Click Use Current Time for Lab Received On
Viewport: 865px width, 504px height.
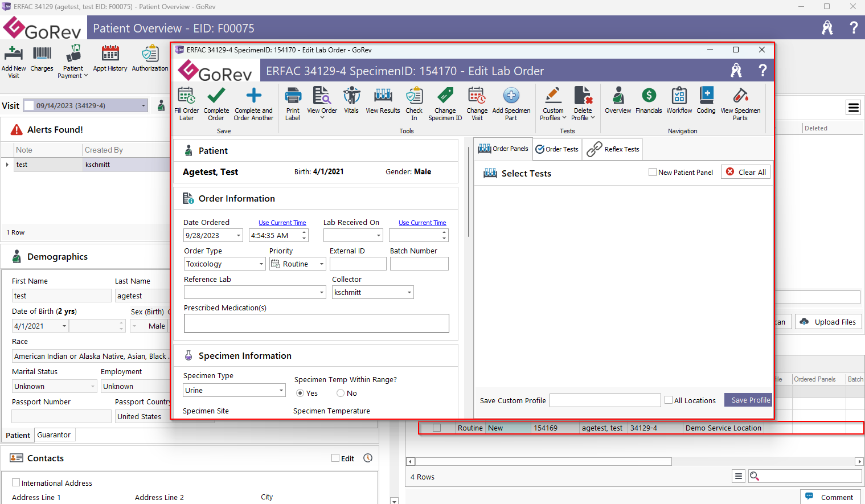(x=423, y=223)
